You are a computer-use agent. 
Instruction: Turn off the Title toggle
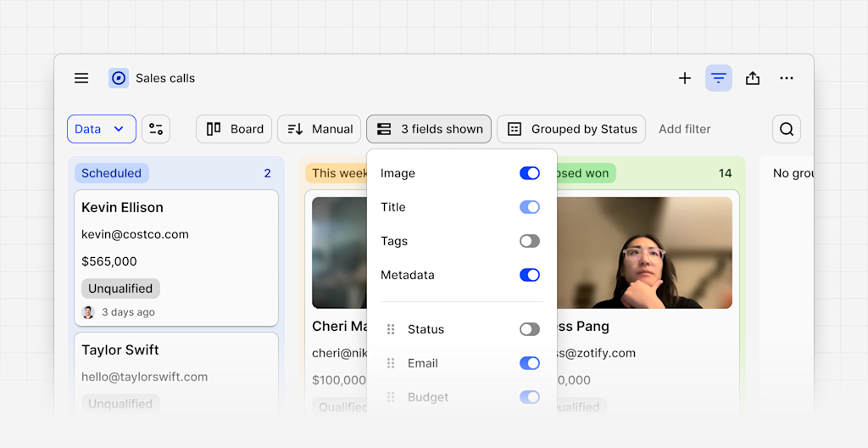tap(530, 207)
